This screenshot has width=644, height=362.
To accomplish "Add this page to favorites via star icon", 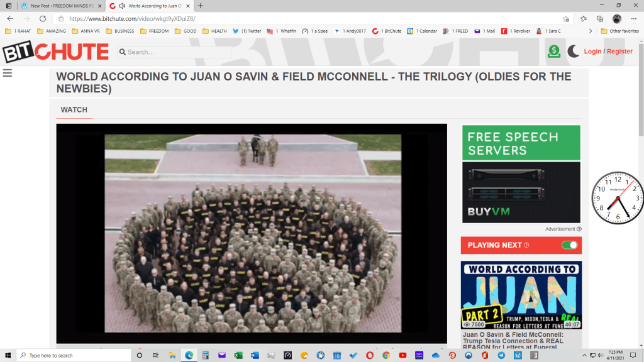I will (566, 19).
